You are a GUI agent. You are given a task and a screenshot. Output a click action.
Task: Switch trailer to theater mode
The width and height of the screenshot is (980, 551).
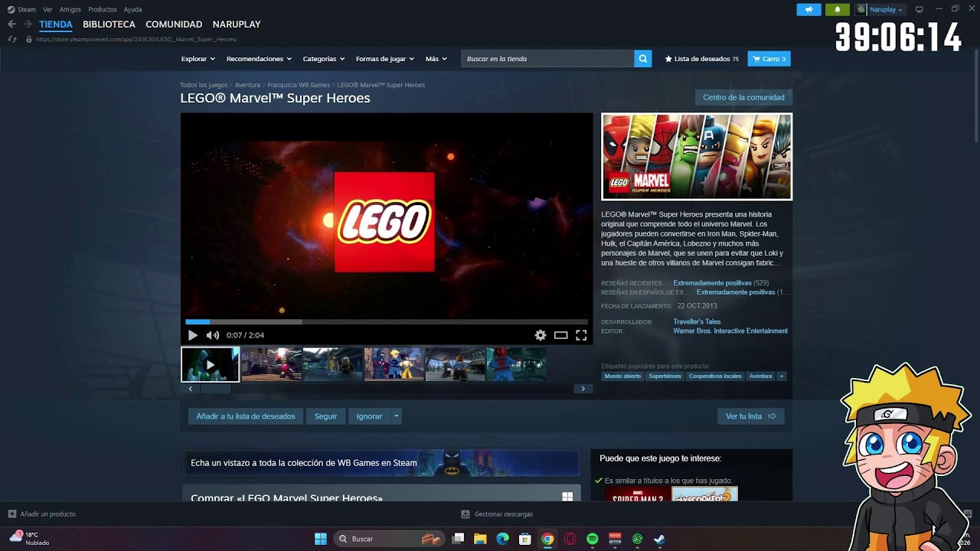(x=561, y=335)
